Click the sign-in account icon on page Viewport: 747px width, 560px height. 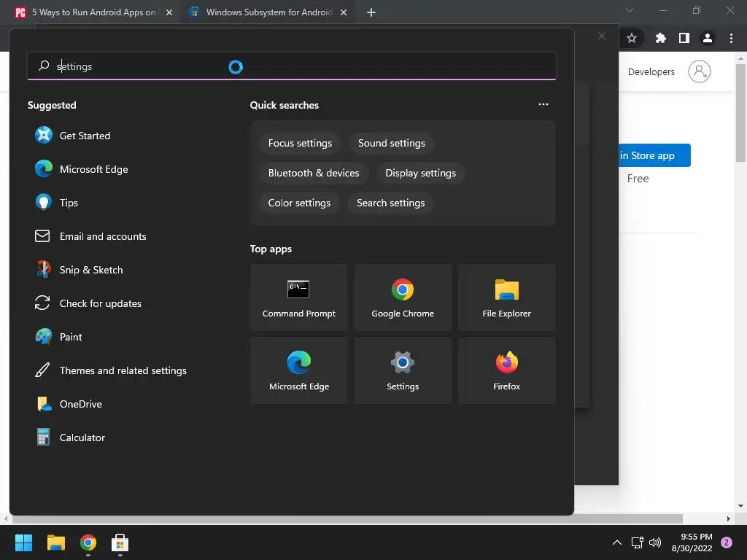[700, 72]
